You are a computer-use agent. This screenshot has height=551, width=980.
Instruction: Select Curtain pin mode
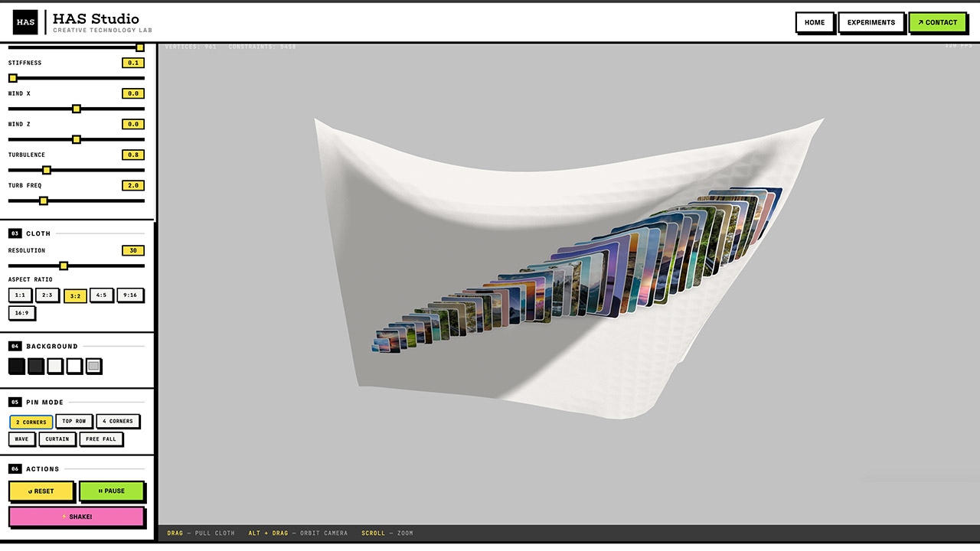click(57, 439)
